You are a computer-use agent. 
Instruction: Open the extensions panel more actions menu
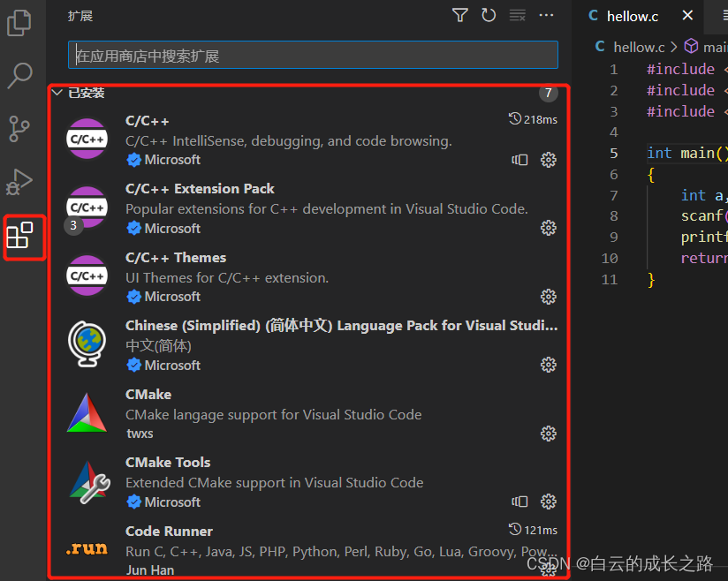pyautogui.click(x=546, y=16)
